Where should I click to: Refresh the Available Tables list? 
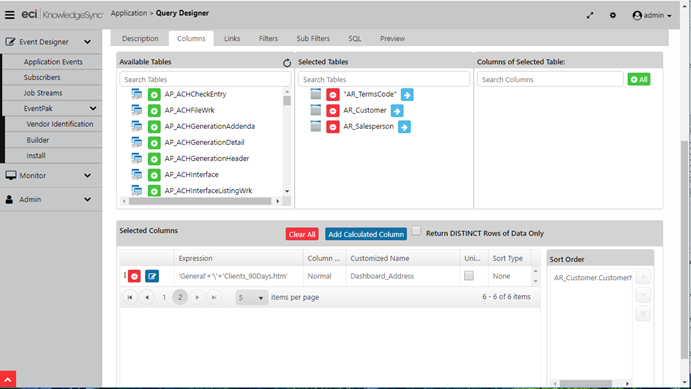[287, 63]
